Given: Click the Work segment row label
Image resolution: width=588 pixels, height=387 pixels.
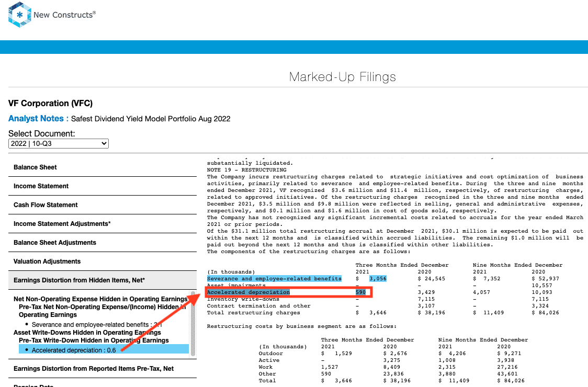Looking at the screenshot, I should point(266,367).
